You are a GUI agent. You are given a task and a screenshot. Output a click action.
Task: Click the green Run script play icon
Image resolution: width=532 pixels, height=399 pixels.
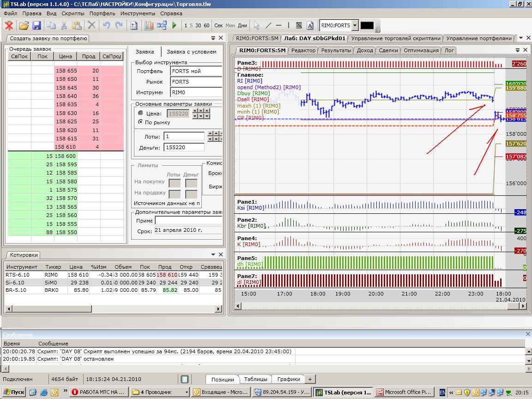(175, 25)
